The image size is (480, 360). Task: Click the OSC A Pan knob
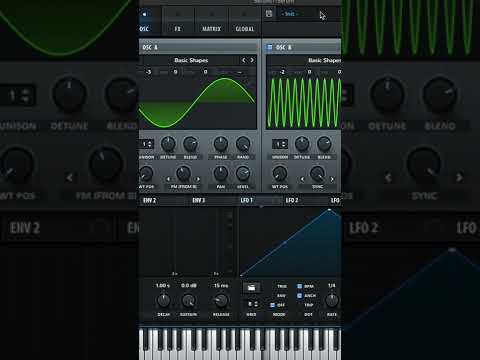pyautogui.click(x=221, y=174)
